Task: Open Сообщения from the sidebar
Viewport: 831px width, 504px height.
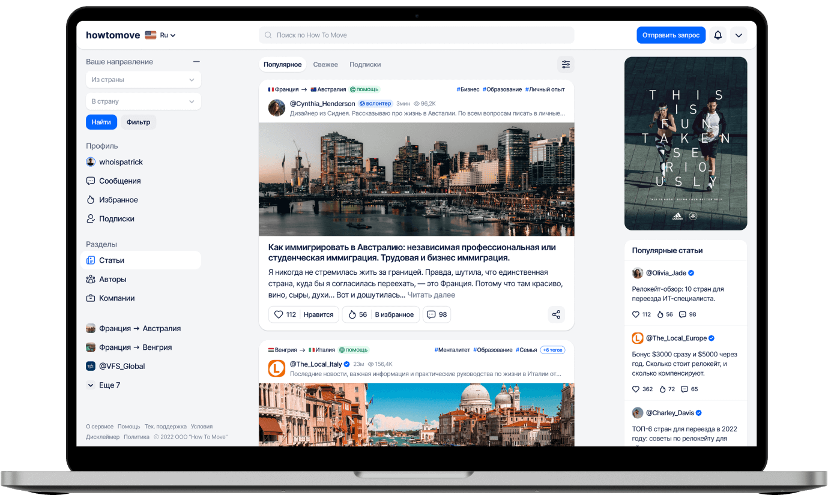Action: point(119,181)
